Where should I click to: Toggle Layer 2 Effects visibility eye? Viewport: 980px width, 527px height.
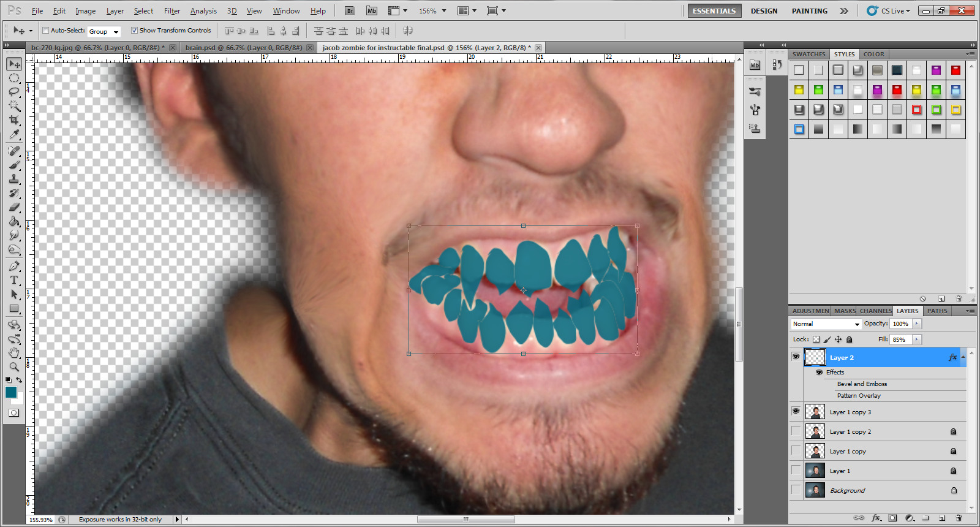[819, 372]
